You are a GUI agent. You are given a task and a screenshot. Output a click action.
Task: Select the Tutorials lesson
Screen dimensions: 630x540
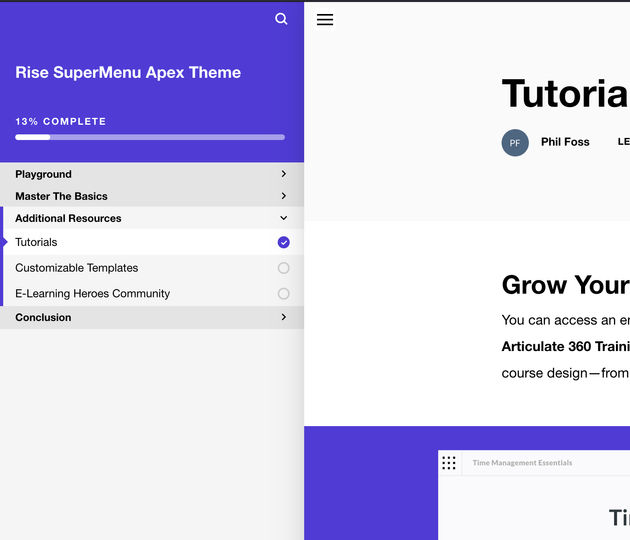pyautogui.click(x=152, y=242)
